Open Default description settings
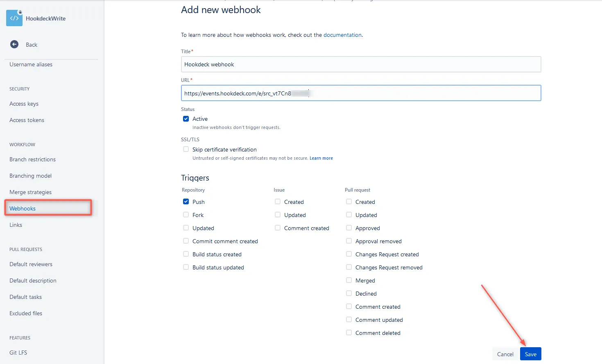This screenshot has height=364, width=602. coord(33,280)
